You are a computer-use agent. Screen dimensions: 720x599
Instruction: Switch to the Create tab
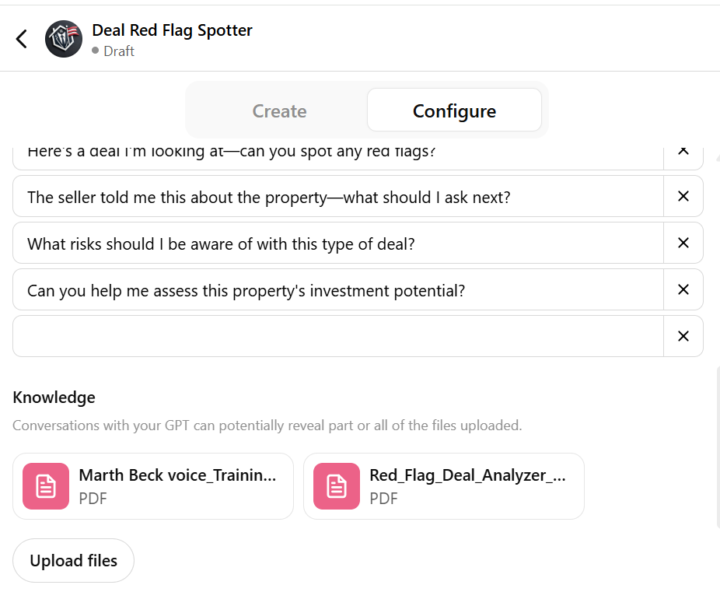click(x=279, y=111)
